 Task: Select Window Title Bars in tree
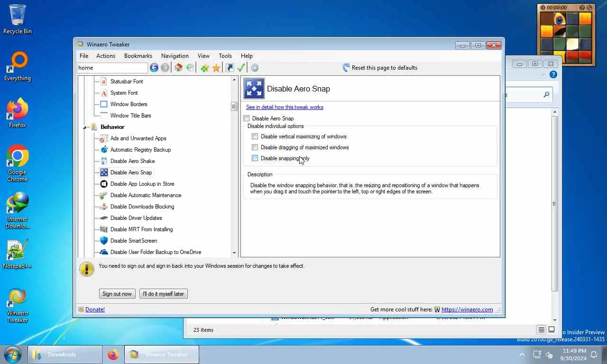tap(130, 116)
